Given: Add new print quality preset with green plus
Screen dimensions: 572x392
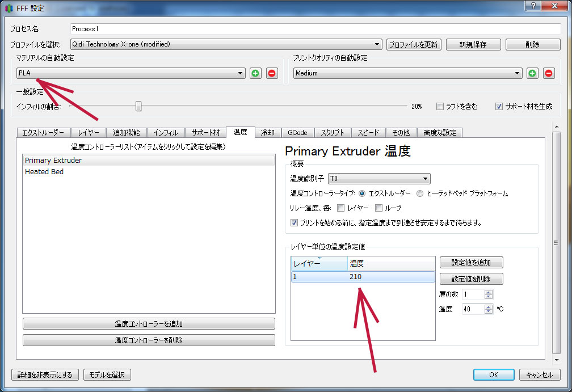Looking at the screenshot, I should [532, 73].
